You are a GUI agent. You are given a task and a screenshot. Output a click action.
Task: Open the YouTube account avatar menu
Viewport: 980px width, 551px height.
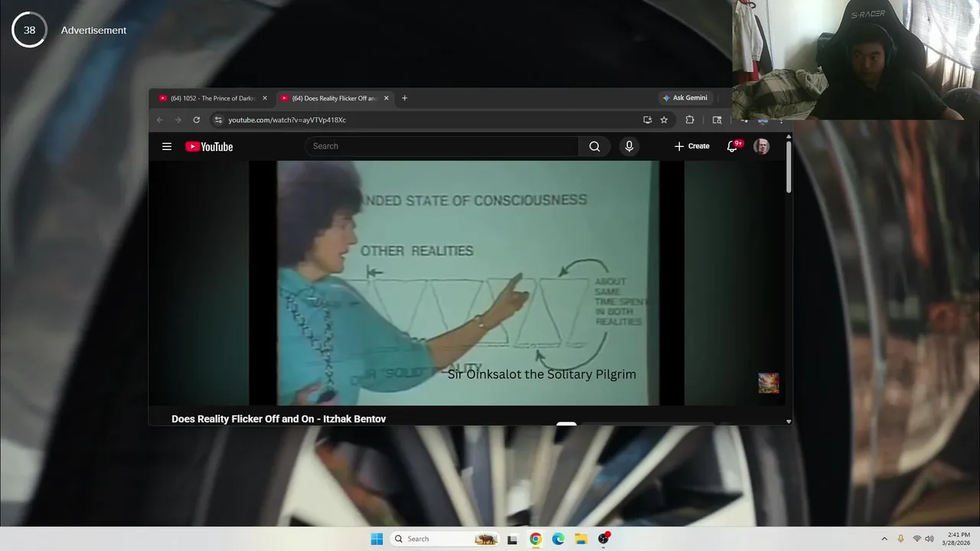pyautogui.click(x=761, y=146)
